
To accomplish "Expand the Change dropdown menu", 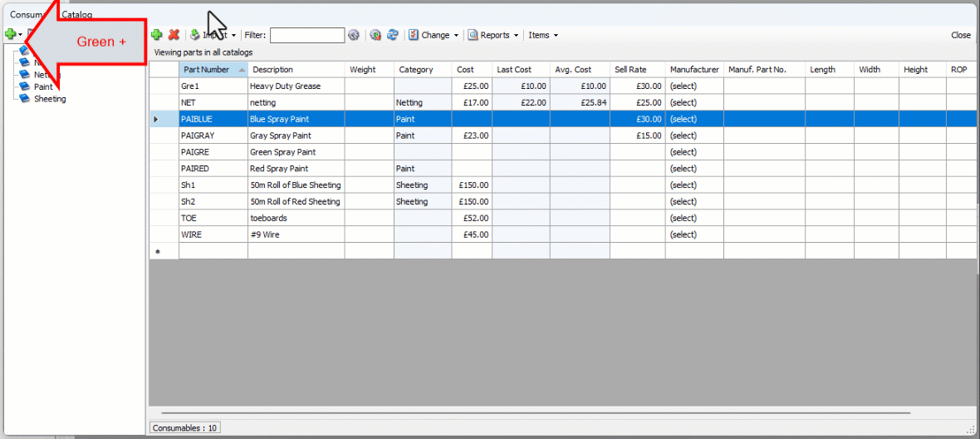I will (434, 35).
